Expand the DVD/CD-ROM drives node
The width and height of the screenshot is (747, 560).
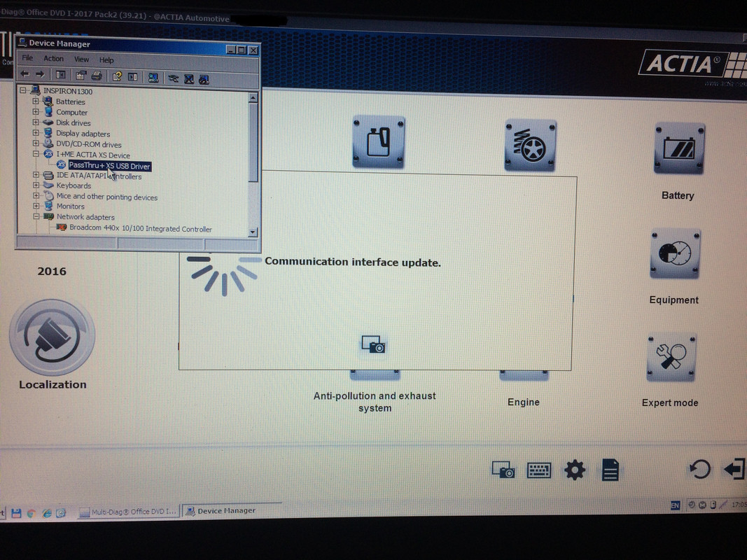point(36,143)
